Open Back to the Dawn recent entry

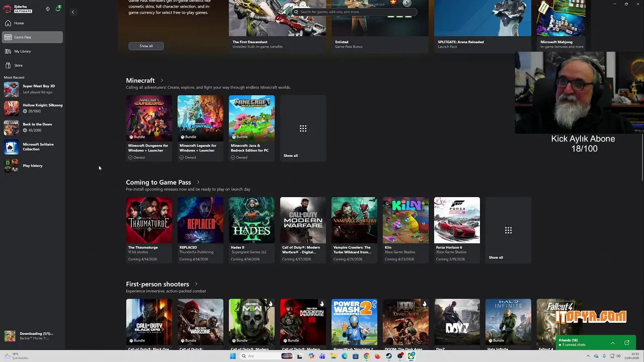(32, 127)
